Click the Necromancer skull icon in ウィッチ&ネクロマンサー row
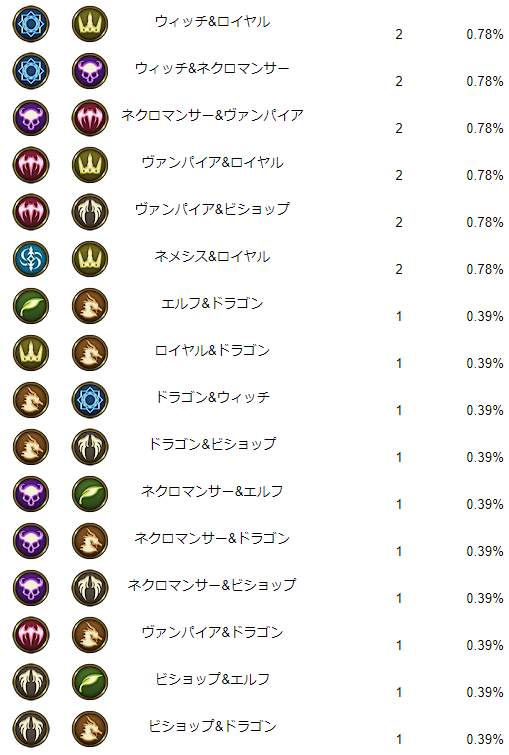 (x=90, y=71)
